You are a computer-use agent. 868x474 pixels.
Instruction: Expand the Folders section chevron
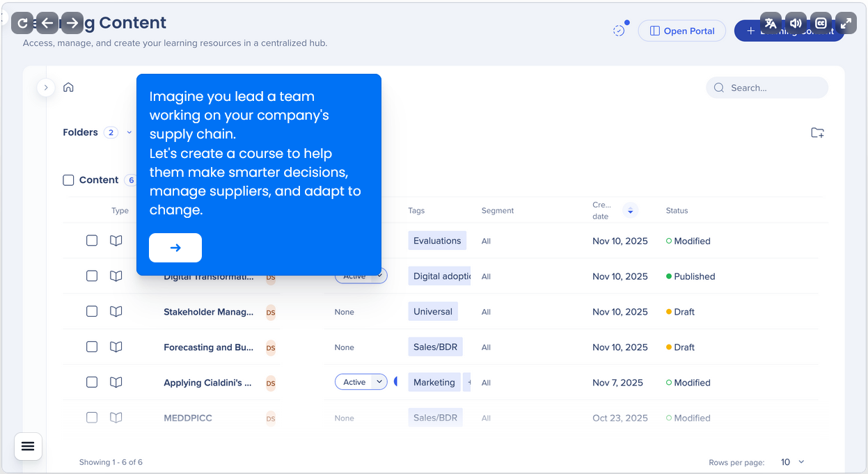(x=129, y=132)
